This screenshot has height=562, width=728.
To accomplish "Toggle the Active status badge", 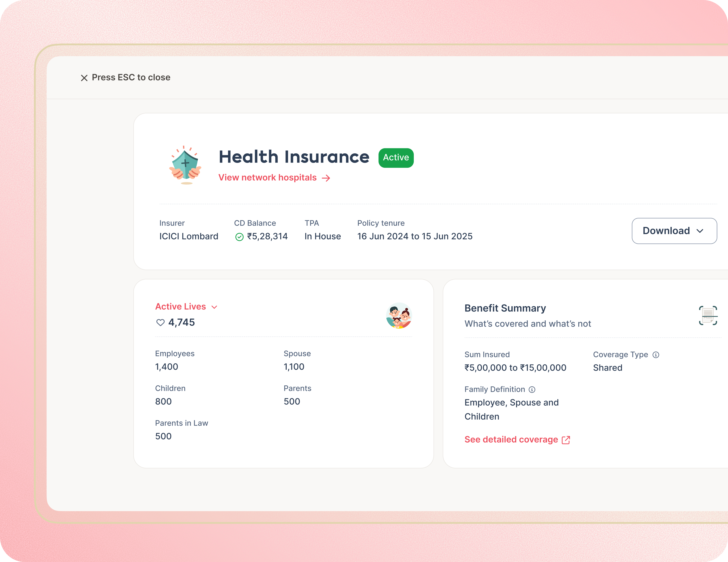I will click(396, 157).
